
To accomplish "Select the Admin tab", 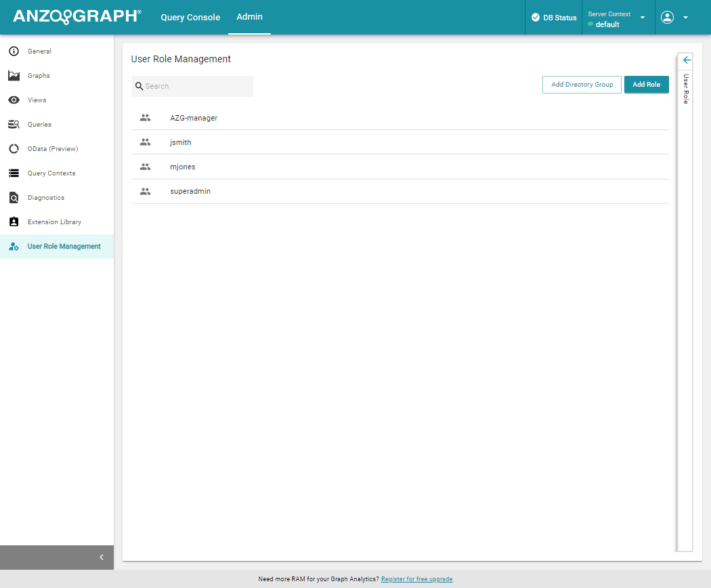I will tap(249, 17).
